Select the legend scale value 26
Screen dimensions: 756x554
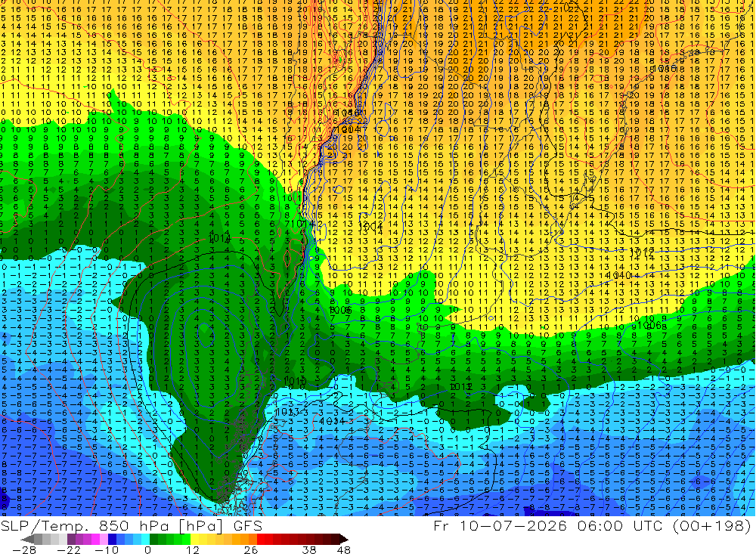click(251, 549)
